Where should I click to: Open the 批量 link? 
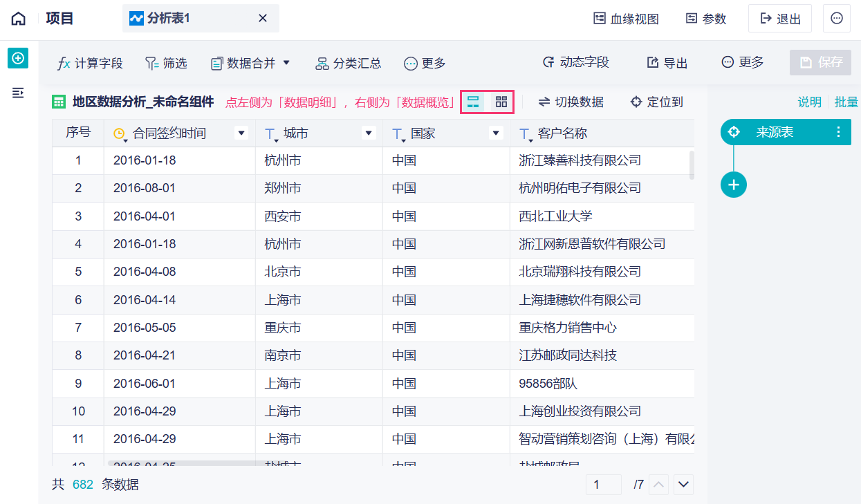tap(846, 102)
